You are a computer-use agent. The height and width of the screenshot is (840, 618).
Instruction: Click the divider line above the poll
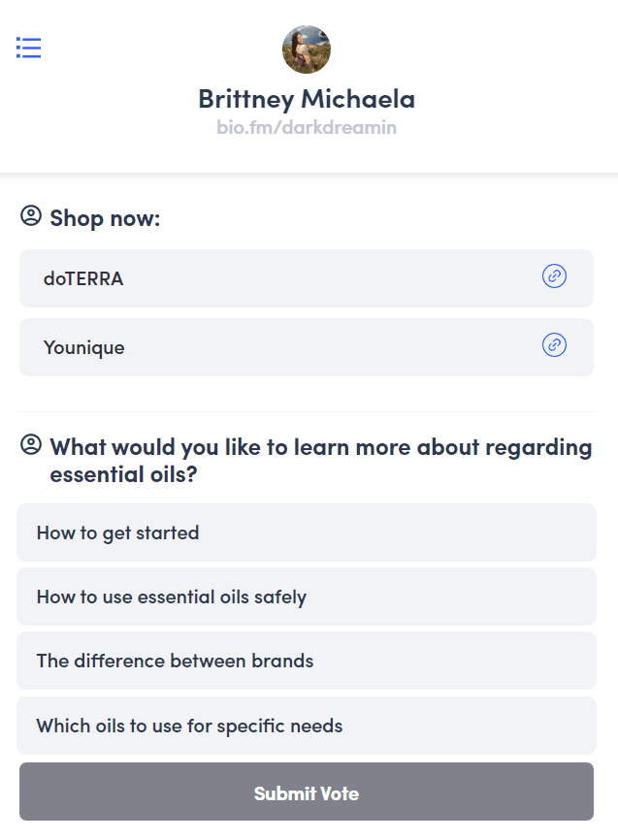[307, 411]
